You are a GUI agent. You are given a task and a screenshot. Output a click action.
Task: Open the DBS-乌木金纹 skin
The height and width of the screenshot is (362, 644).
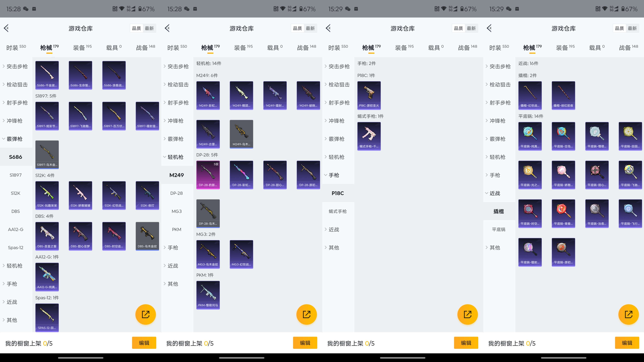point(147,236)
